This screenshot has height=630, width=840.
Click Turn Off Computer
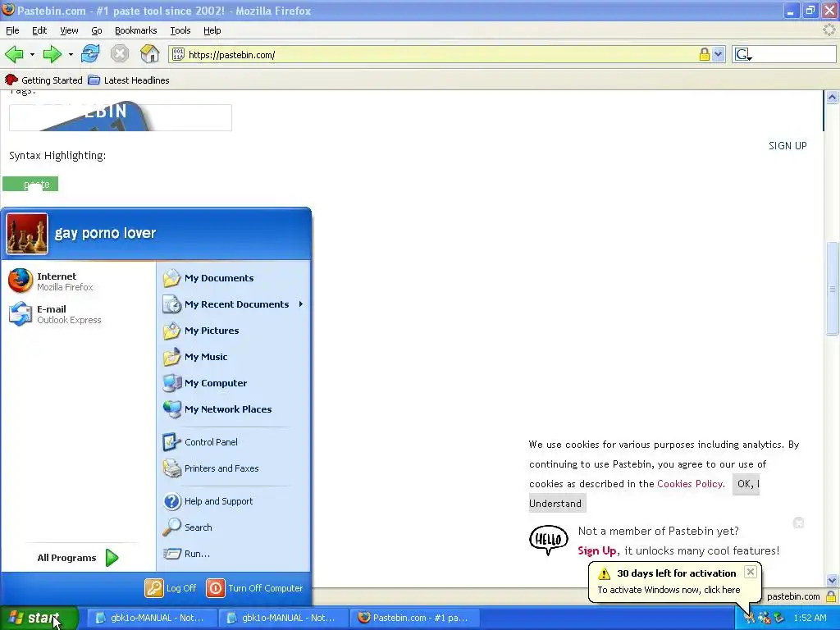[255, 588]
